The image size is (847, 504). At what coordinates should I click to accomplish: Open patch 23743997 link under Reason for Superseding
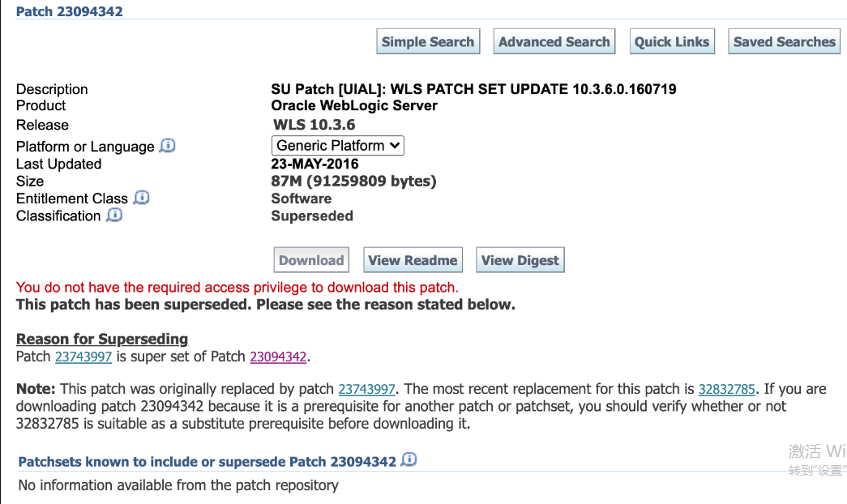(x=83, y=357)
